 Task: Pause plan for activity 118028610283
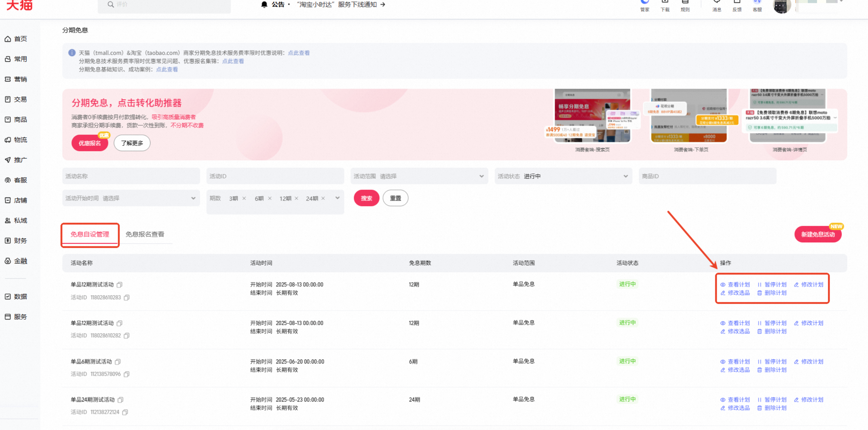tap(772, 284)
